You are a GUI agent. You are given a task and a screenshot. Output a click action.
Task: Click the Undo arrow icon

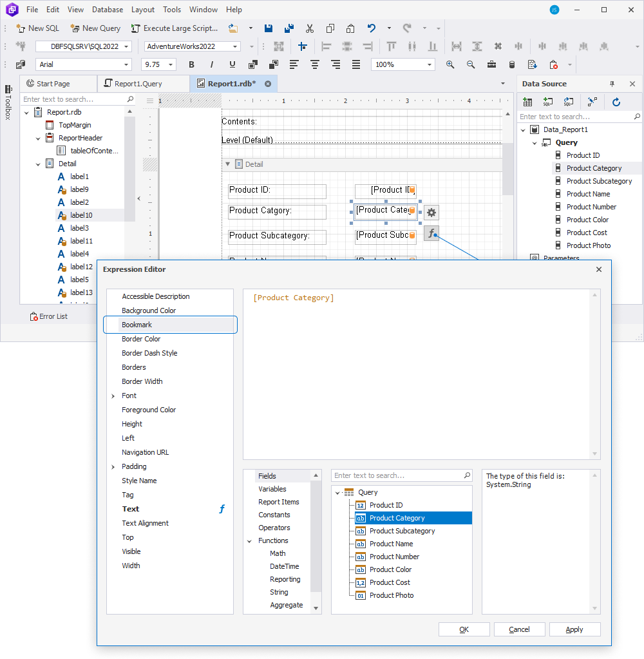point(372,28)
